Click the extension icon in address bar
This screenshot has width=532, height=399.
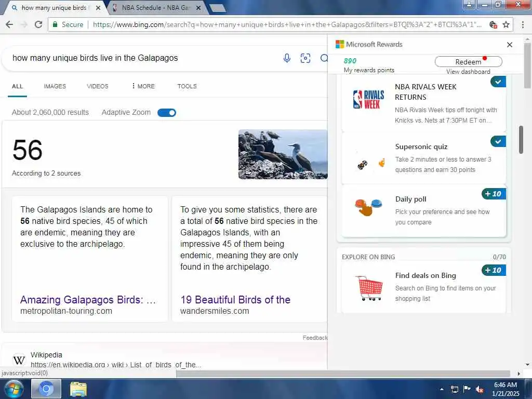(x=494, y=24)
